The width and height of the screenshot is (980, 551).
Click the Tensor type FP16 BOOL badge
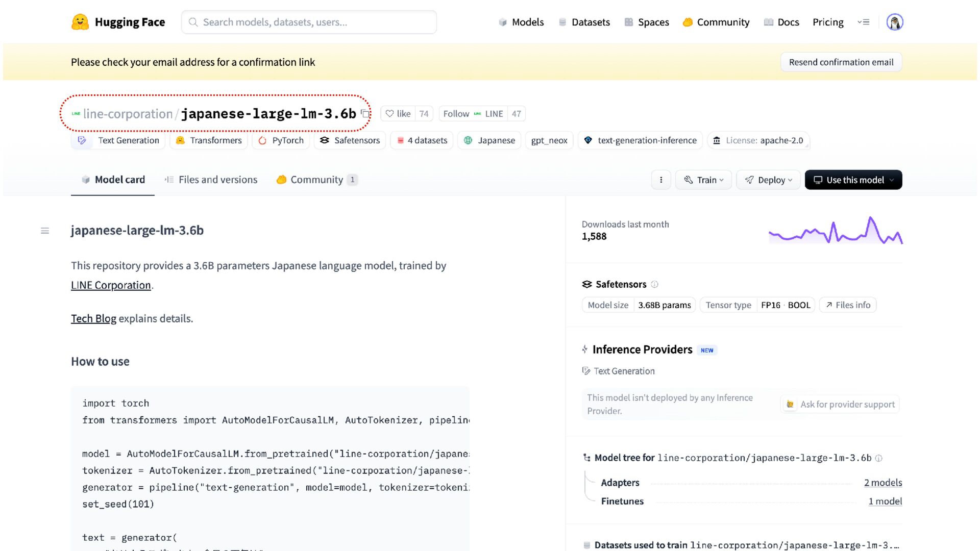click(757, 305)
